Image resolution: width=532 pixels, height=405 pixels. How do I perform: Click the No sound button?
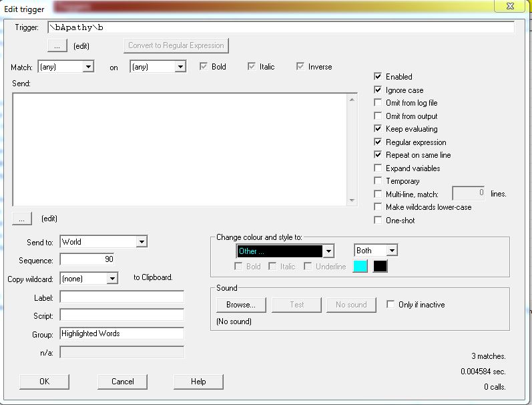click(x=351, y=305)
